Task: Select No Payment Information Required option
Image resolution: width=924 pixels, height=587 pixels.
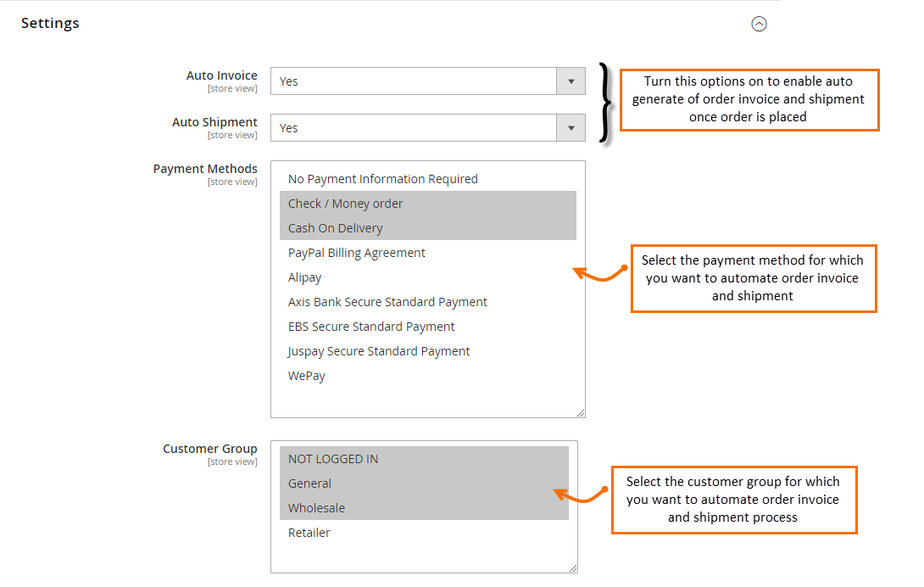Action: pyautogui.click(x=383, y=179)
